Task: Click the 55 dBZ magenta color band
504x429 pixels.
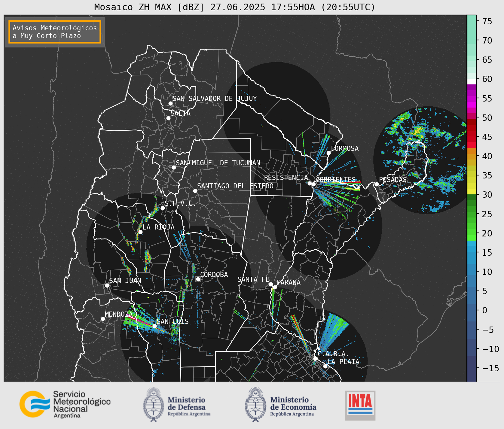Action: (x=472, y=99)
